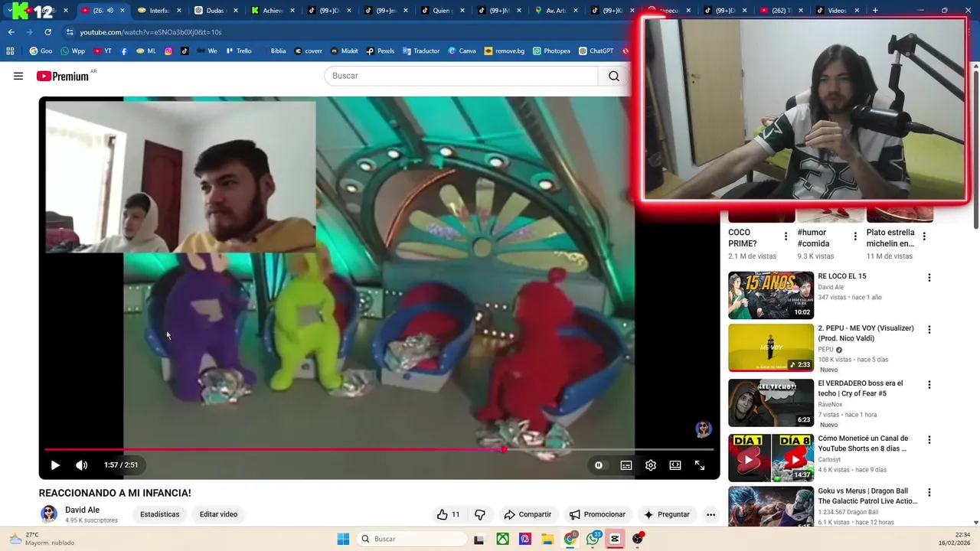Image resolution: width=980 pixels, height=551 pixels.
Task: Play the paused video
Action: coord(55,465)
